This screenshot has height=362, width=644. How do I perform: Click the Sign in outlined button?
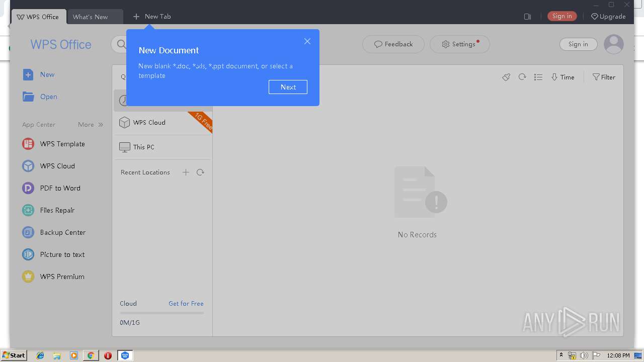(578, 44)
